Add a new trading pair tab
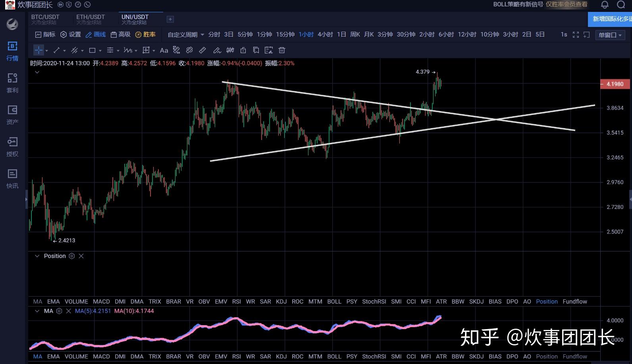The image size is (632, 364). (x=170, y=19)
